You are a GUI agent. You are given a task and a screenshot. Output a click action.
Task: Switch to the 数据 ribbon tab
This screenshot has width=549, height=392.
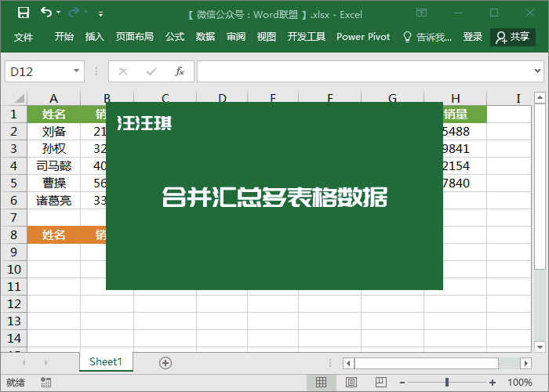[x=205, y=37]
